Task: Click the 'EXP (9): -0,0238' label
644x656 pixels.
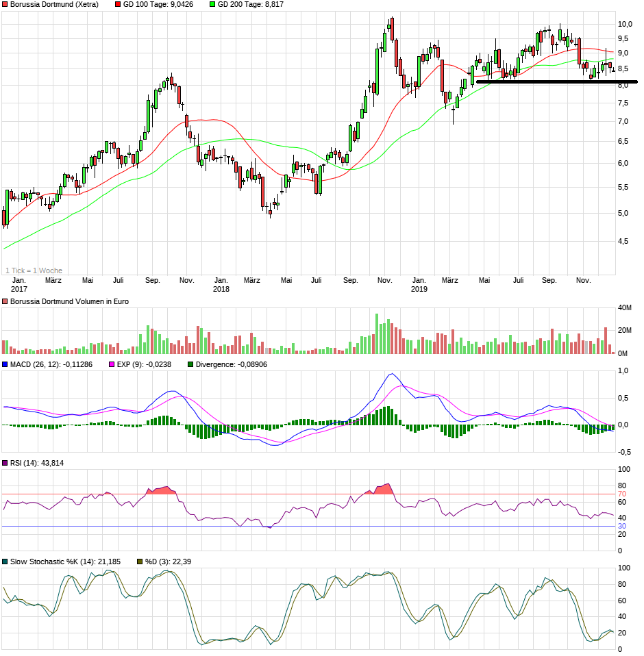Action: point(144,365)
